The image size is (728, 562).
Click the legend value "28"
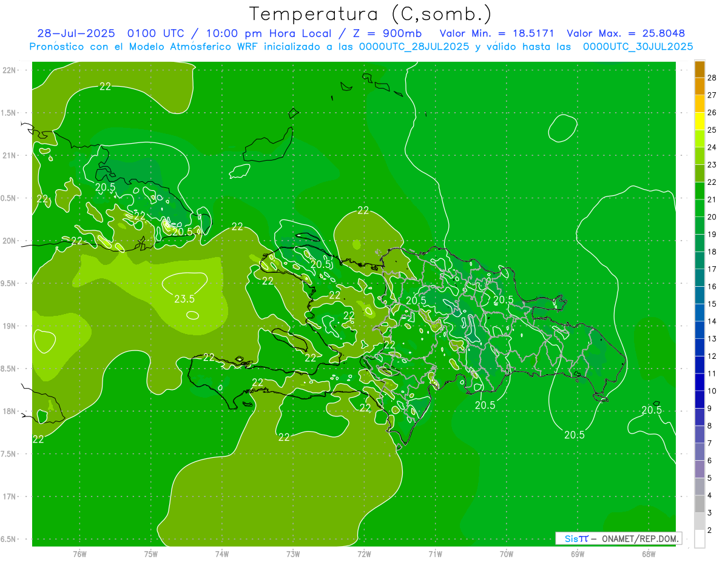tap(712, 78)
